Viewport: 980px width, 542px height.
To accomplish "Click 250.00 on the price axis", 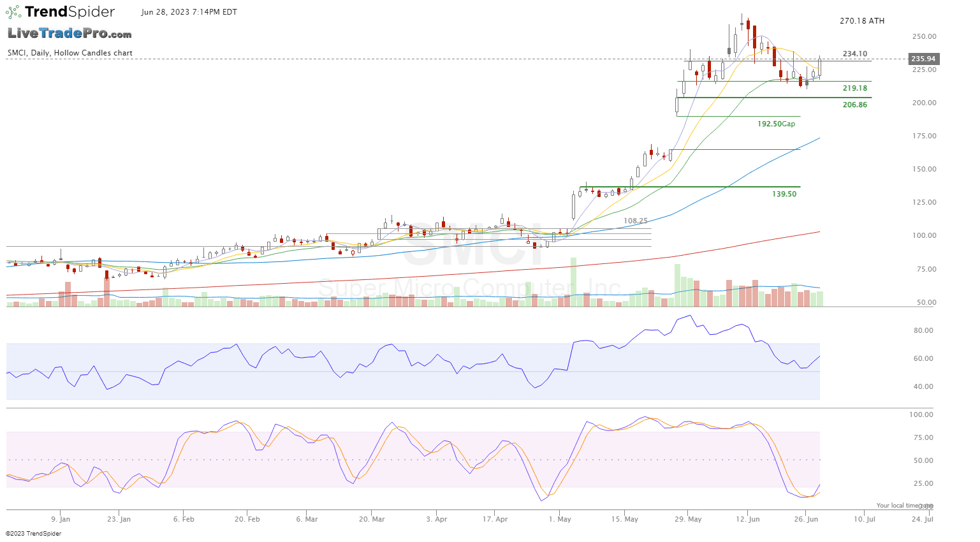I will click(x=925, y=36).
